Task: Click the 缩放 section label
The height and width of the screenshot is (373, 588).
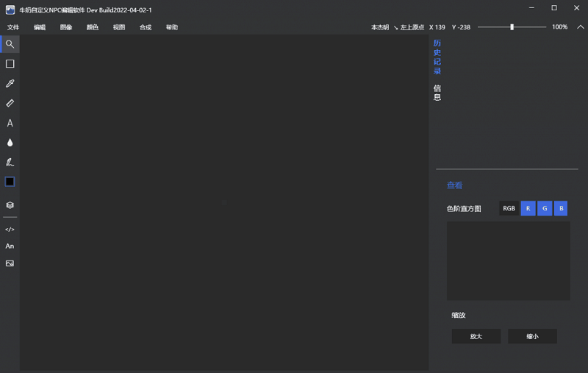Action: 459,315
